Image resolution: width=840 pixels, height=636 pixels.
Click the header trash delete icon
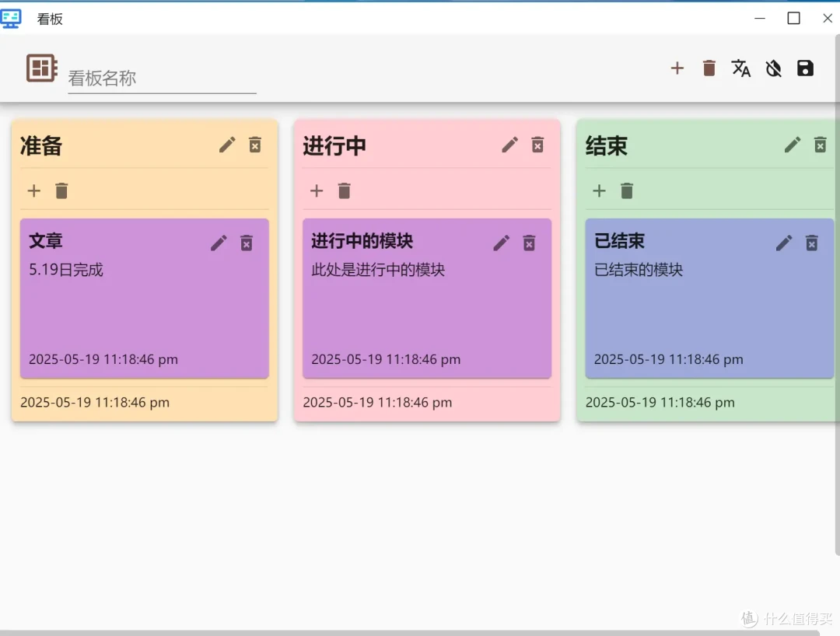709,68
